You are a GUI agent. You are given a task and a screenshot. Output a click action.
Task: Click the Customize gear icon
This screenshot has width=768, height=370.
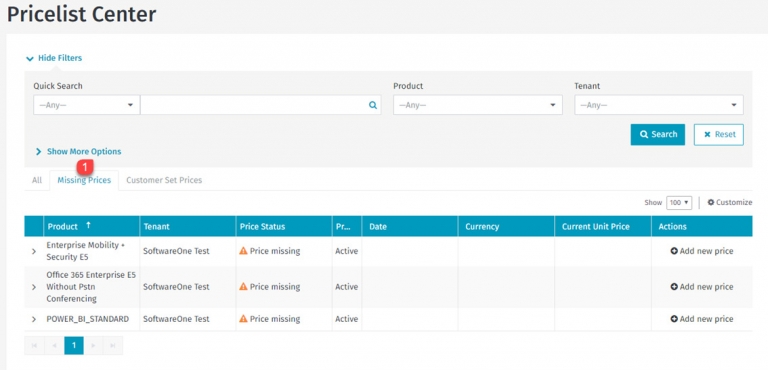coord(711,202)
